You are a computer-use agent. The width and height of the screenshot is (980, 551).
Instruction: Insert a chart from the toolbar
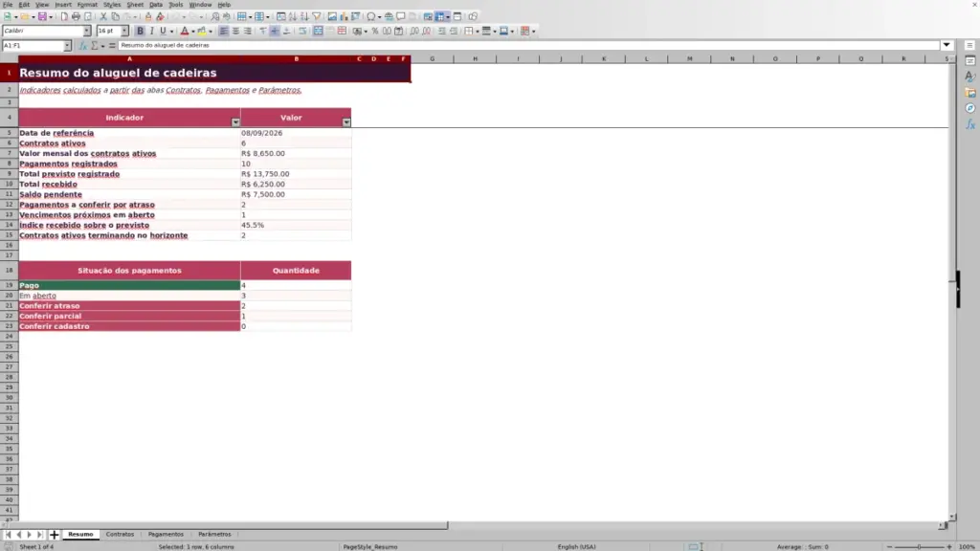point(344,16)
